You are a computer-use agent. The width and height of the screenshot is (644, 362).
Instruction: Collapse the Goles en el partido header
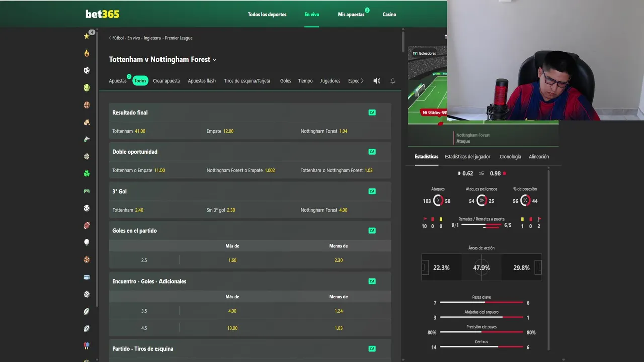(x=250, y=231)
